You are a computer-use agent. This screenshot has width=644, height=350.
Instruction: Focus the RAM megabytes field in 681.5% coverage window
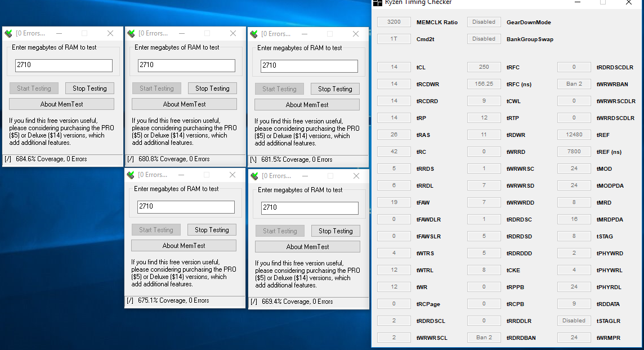click(x=309, y=66)
